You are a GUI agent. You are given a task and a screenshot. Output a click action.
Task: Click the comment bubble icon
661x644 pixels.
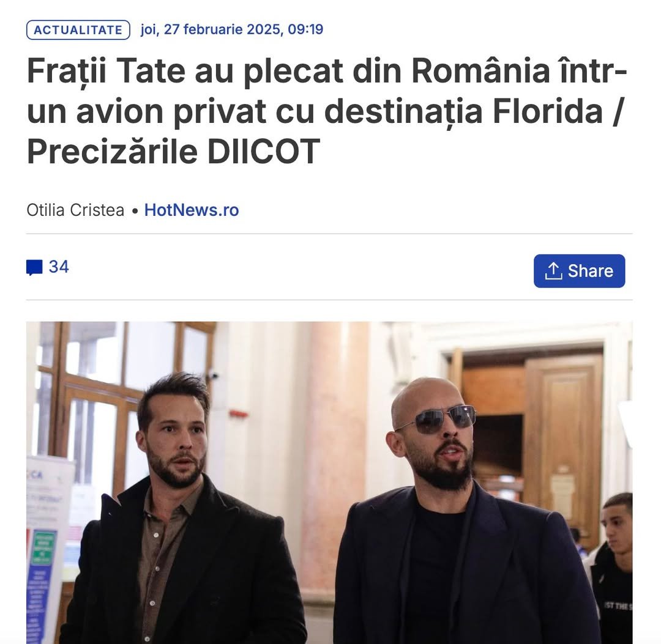click(34, 267)
